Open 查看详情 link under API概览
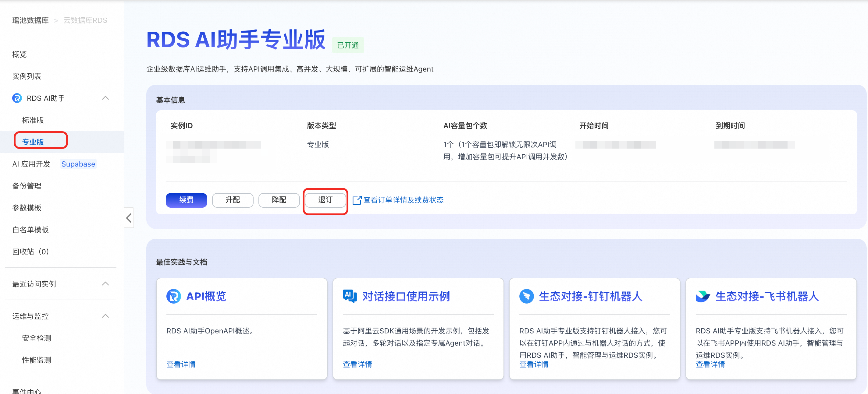 point(181,364)
